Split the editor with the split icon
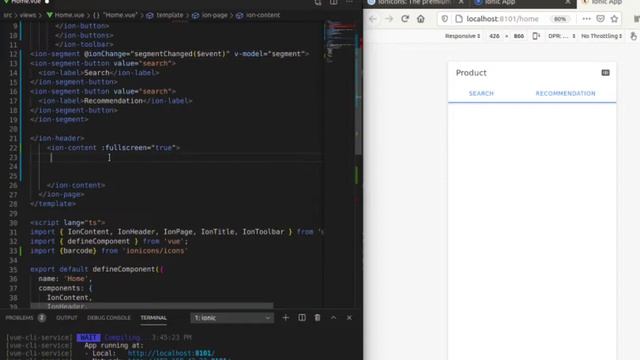The height and width of the screenshot is (360, 640). point(333,2)
